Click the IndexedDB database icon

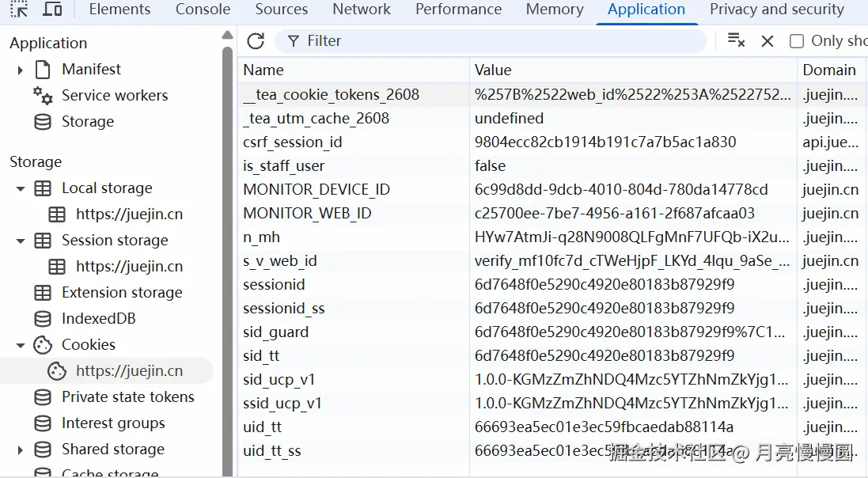[x=43, y=319]
